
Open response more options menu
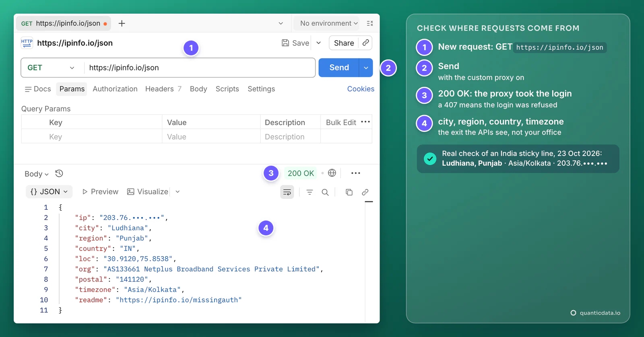coord(356,173)
